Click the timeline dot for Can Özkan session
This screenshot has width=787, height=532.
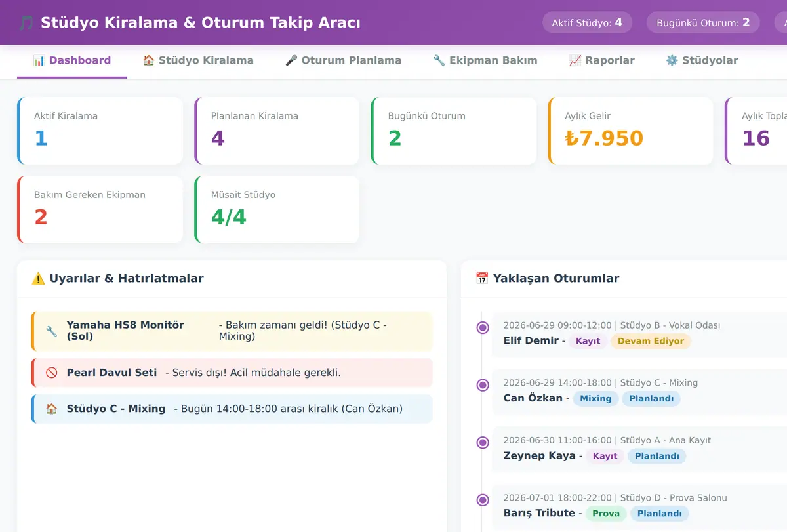pos(483,385)
